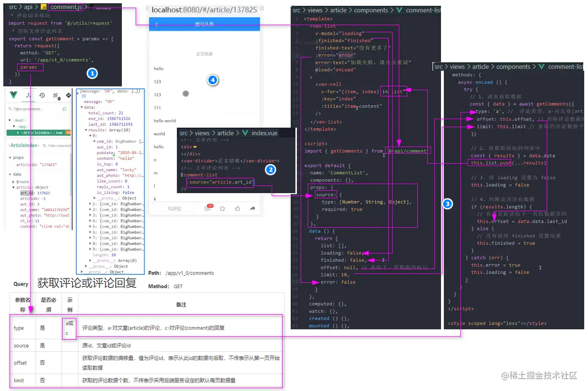The image size is (588, 391).
Task: Tap the share arrow icon in the bottom bar
Action: [x=252, y=208]
